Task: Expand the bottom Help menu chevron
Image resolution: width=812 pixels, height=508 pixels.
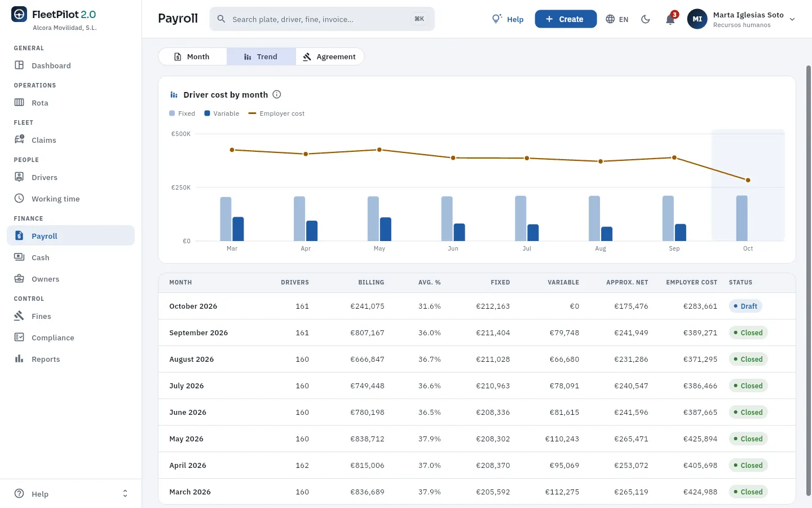Action: [125, 494]
